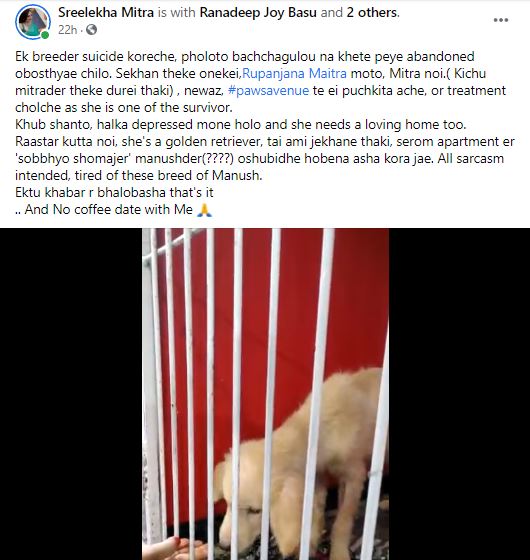Click the green online status dot
Screen dimensions: 530x560
coord(45,35)
